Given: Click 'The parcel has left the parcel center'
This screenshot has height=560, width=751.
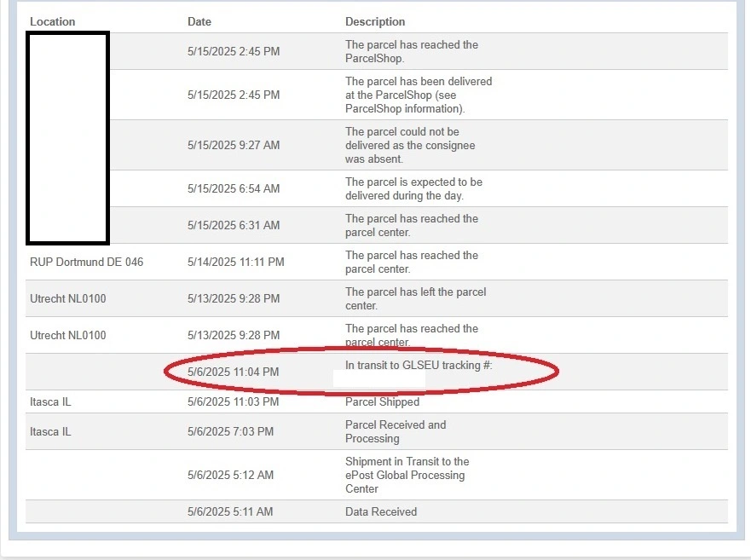Looking at the screenshot, I should (415, 298).
